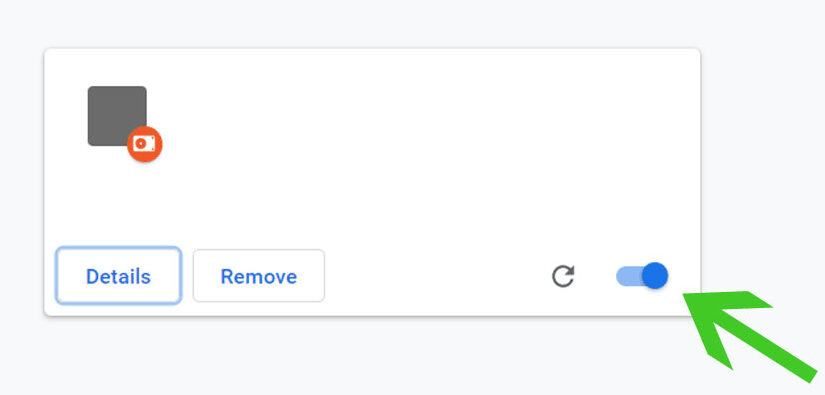Click the reload icon beside the toggle
The image size is (825, 395).
pyautogui.click(x=563, y=277)
